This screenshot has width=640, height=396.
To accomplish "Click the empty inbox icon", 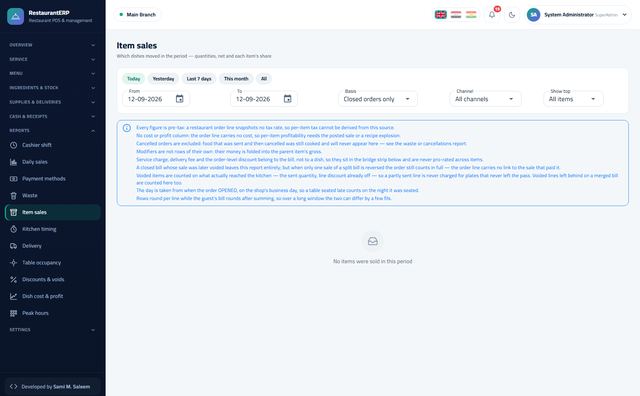I will (373, 241).
